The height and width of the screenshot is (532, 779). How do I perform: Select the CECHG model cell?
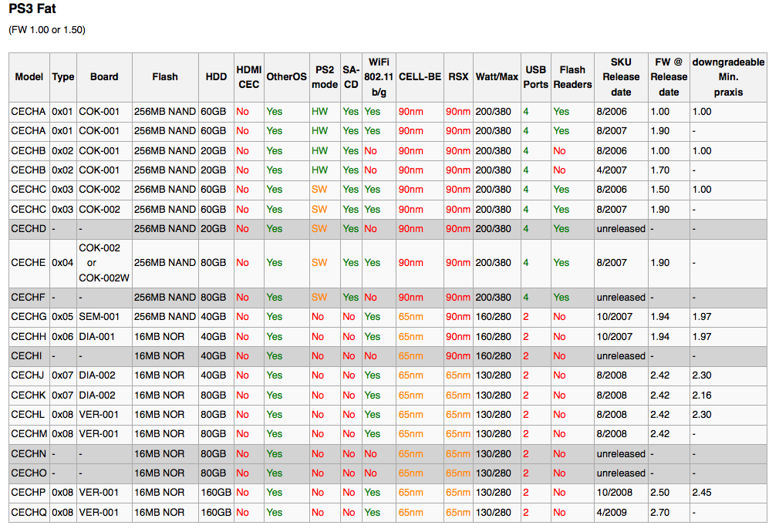pos(29,317)
